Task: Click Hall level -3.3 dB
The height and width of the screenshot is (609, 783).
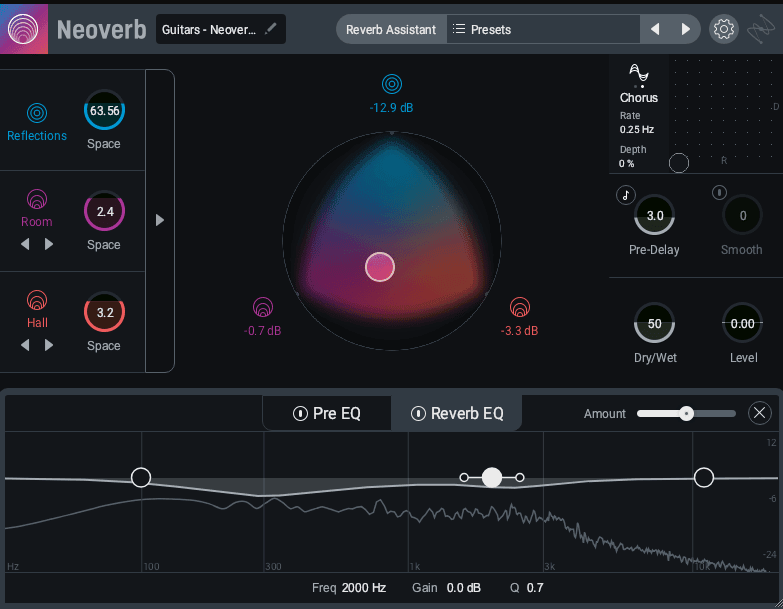Action: [519, 330]
